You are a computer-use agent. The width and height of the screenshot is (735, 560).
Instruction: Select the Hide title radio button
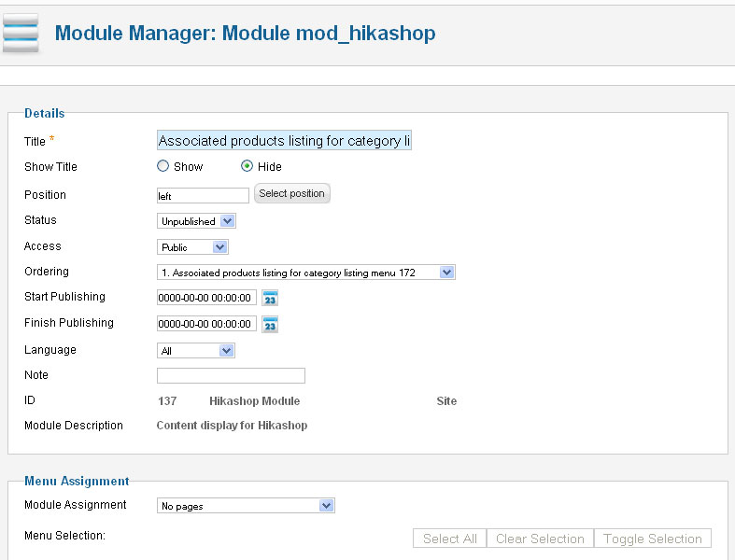pyautogui.click(x=247, y=167)
